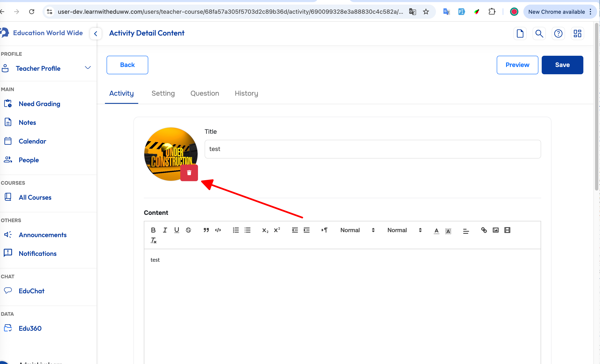The height and width of the screenshot is (364, 600).
Task: Switch to the Setting tab
Action: tap(163, 93)
